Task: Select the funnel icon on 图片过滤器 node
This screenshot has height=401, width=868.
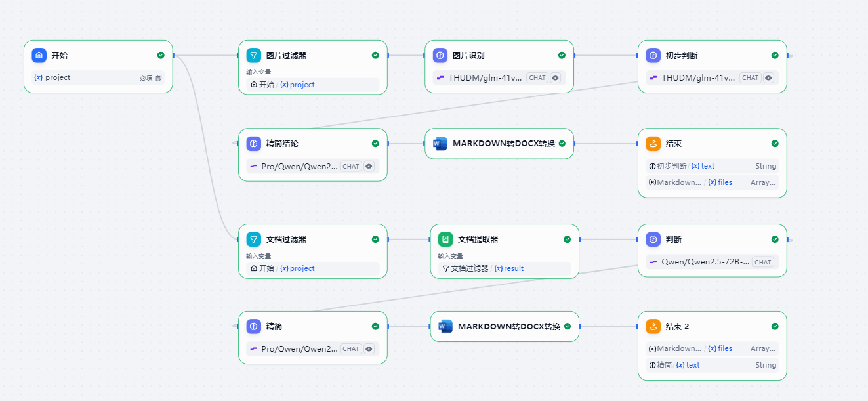Action: [254, 55]
